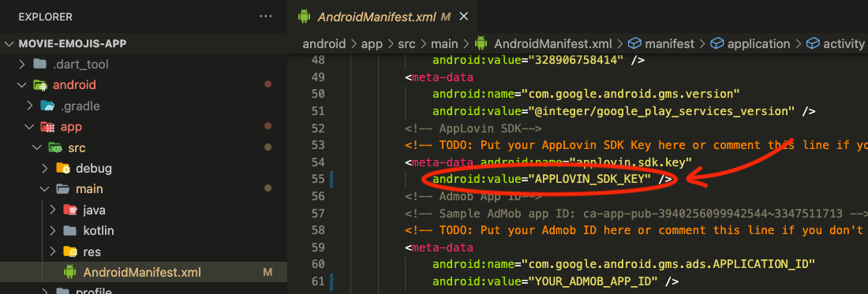Click Android icon beside AndroidManifest.xml in explorer
Image resolution: width=868 pixels, height=294 pixels.
pyautogui.click(x=69, y=272)
